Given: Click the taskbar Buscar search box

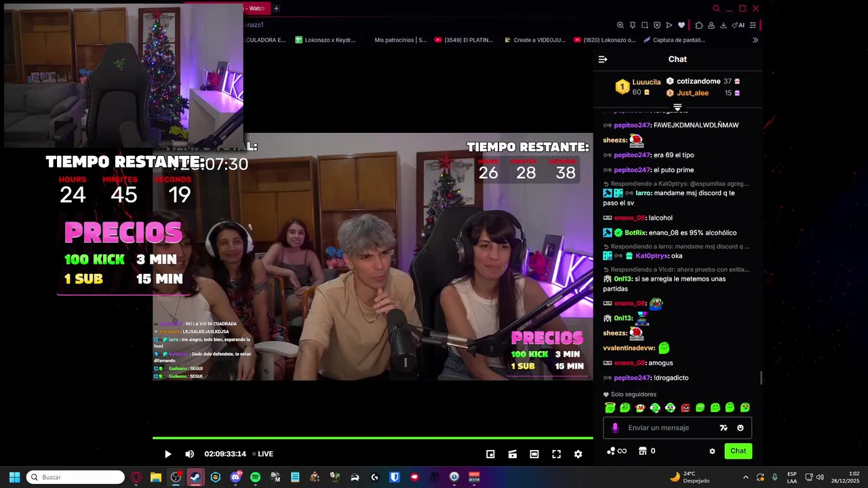Looking at the screenshot, I should [x=75, y=477].
